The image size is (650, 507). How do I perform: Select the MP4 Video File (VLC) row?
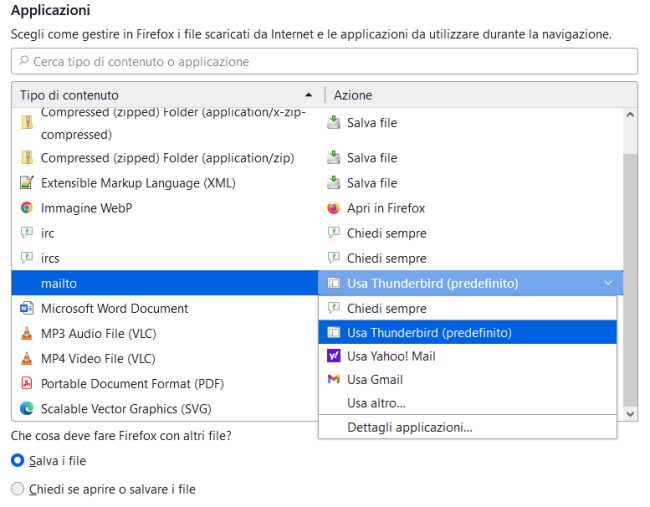coord(165,359)
